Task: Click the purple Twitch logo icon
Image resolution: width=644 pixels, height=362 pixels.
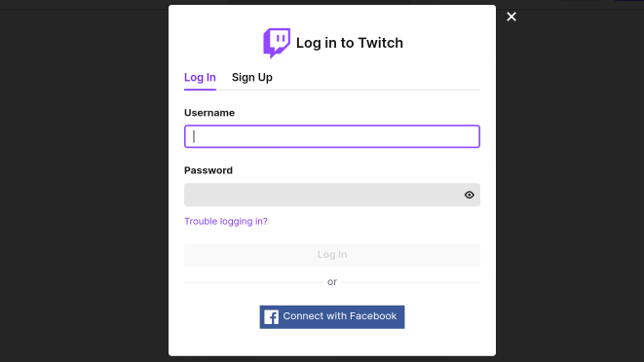Action: [x=277, y=43]
